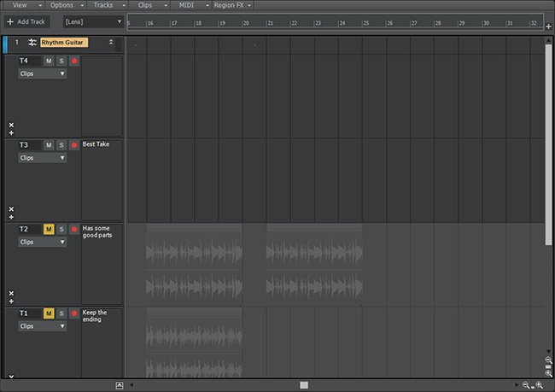Image resolution: width=555 pixels, height=392 pixels.
Task: Unmute take lane T1
Action: click(49, 313)
